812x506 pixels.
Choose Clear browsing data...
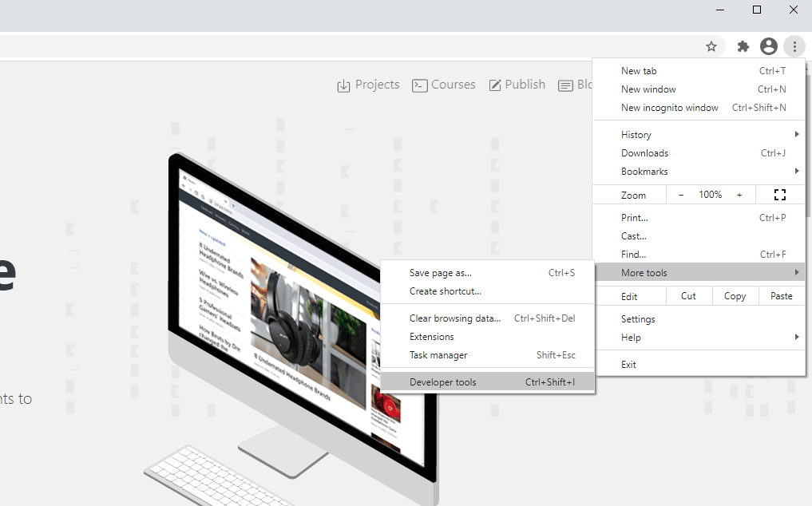tap(487, 318)
